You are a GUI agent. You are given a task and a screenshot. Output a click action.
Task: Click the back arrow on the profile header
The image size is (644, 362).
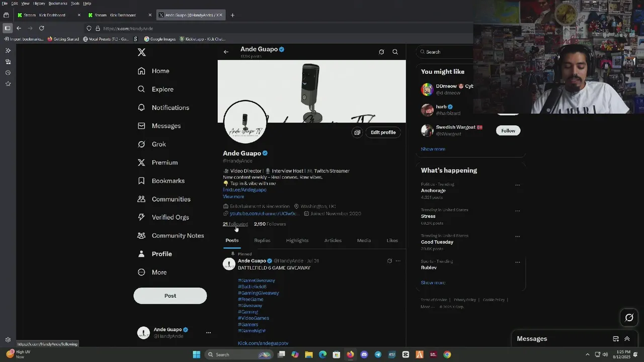click(226, 52)
